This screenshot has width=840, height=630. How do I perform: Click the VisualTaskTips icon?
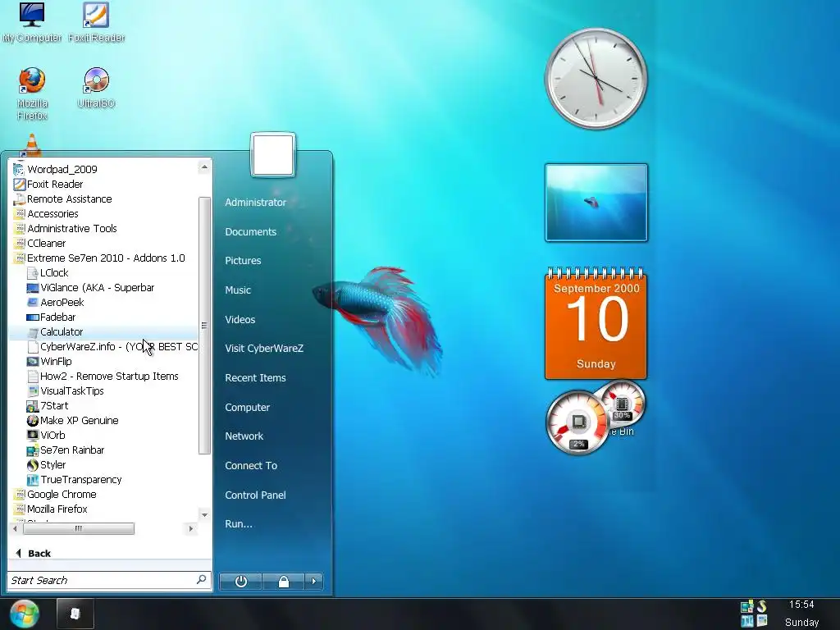[x=33, y=391]
